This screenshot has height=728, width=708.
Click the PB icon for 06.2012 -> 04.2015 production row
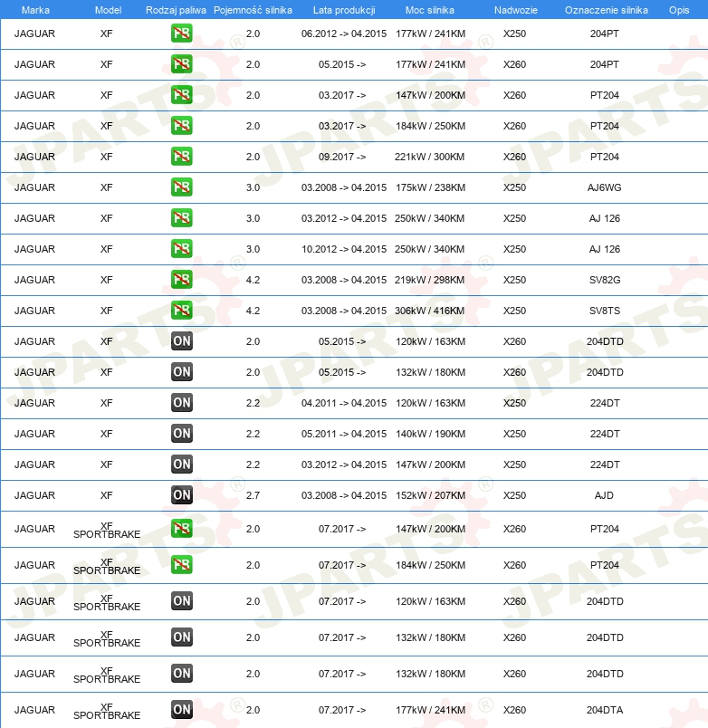pos(181,34)
